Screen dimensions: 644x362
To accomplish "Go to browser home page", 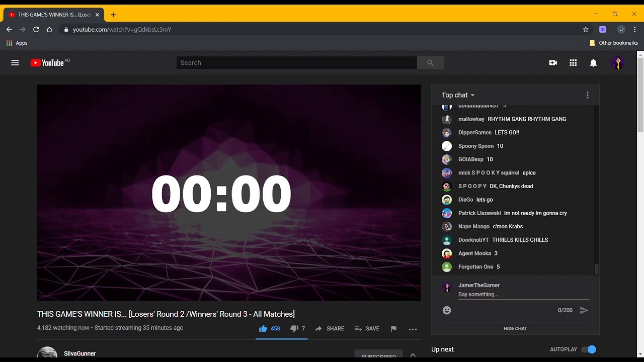I will [x=49, y=30].
